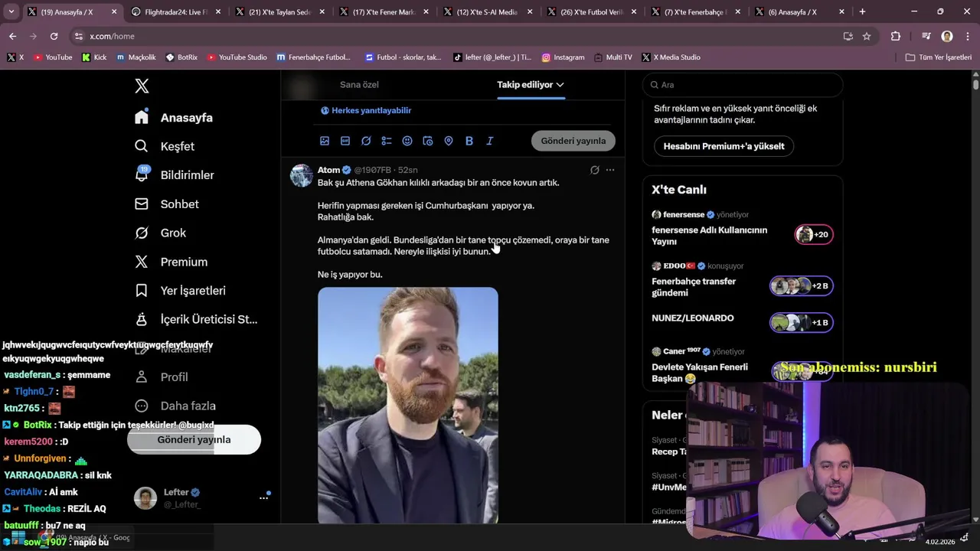
Task: Schedule post icon in composer
Action: [x=428, y=141]
